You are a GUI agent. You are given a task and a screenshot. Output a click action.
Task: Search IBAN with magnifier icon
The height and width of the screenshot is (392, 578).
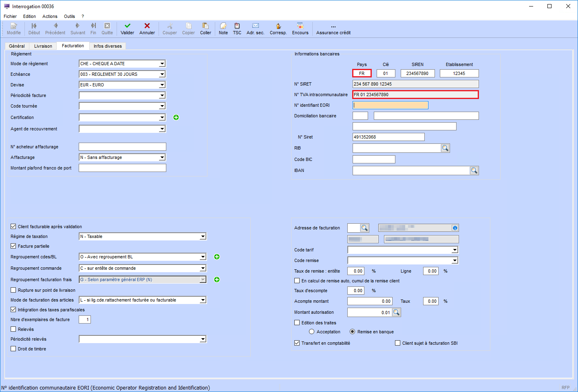tap(474, 171)
